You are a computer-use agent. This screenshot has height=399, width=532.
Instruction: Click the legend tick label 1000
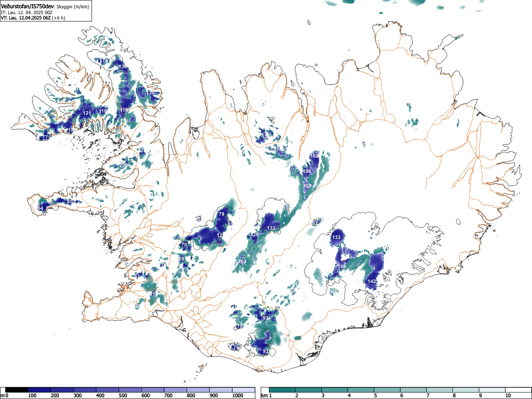click(238, 396)
